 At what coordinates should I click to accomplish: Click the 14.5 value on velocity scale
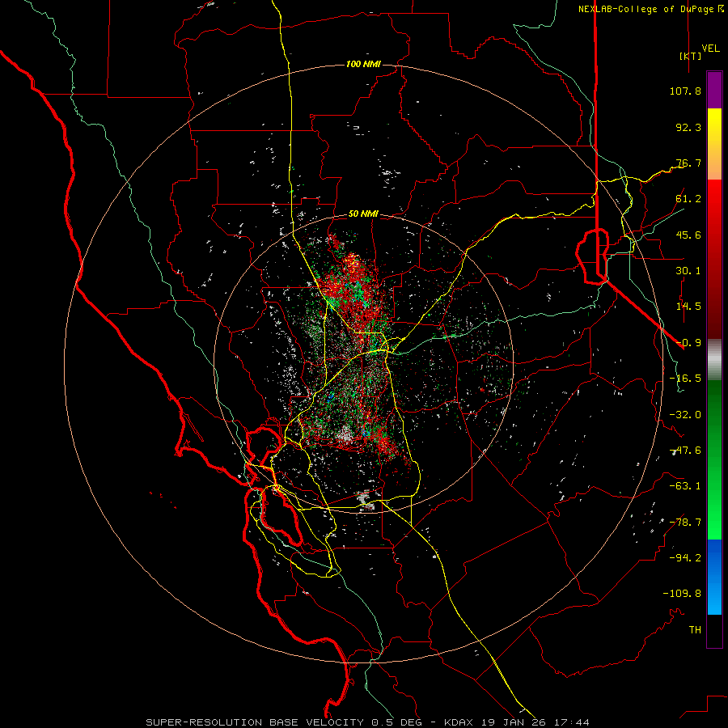coord(688,307)
